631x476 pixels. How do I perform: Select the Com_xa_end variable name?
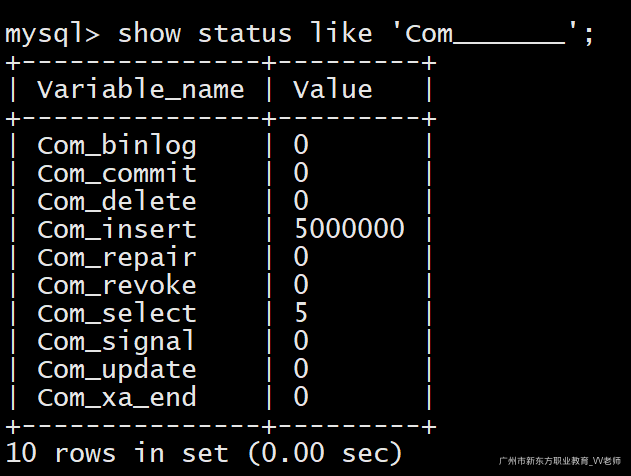pyautogui.click(x=117, y=398)
